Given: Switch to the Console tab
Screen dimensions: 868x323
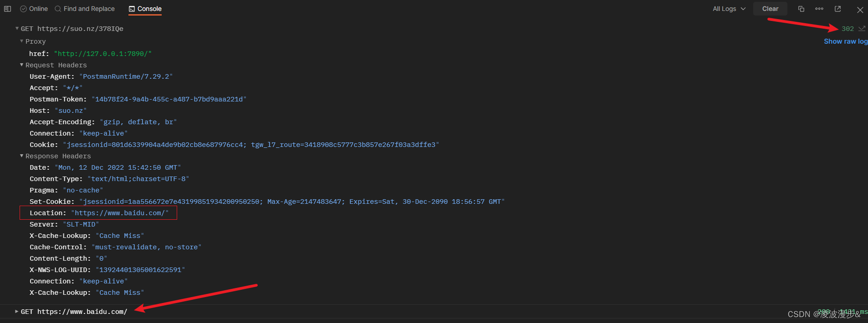Looking at the screenshot, I should (145, 9).
